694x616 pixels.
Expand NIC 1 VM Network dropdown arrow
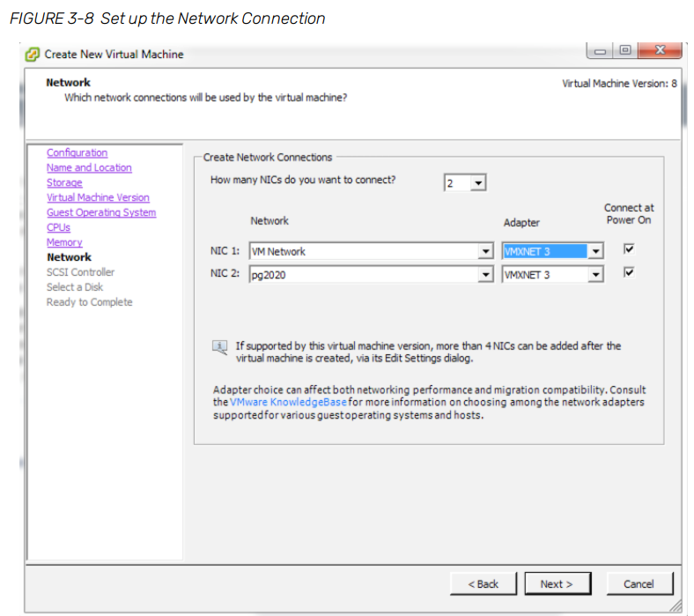point(485,251)
